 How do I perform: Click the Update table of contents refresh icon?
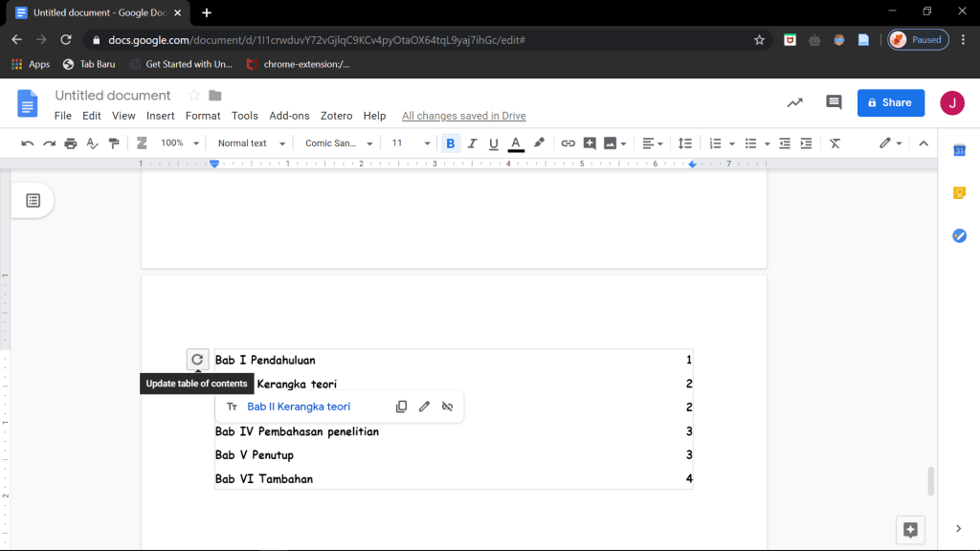point(197,360)
